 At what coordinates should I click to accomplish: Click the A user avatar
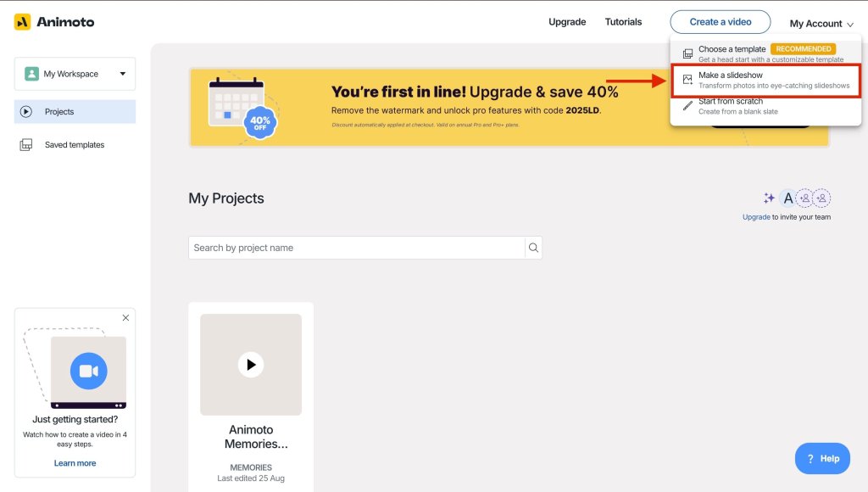[787, 198]
